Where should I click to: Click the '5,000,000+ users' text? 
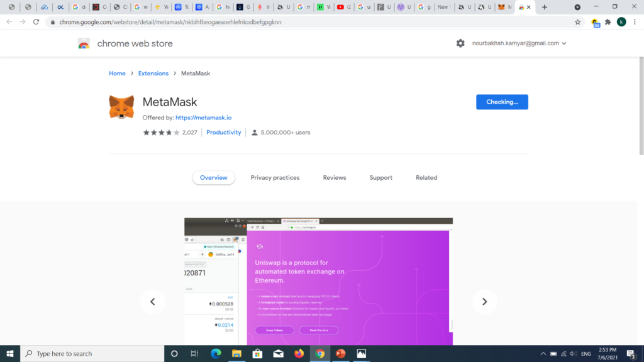point(286,133)
